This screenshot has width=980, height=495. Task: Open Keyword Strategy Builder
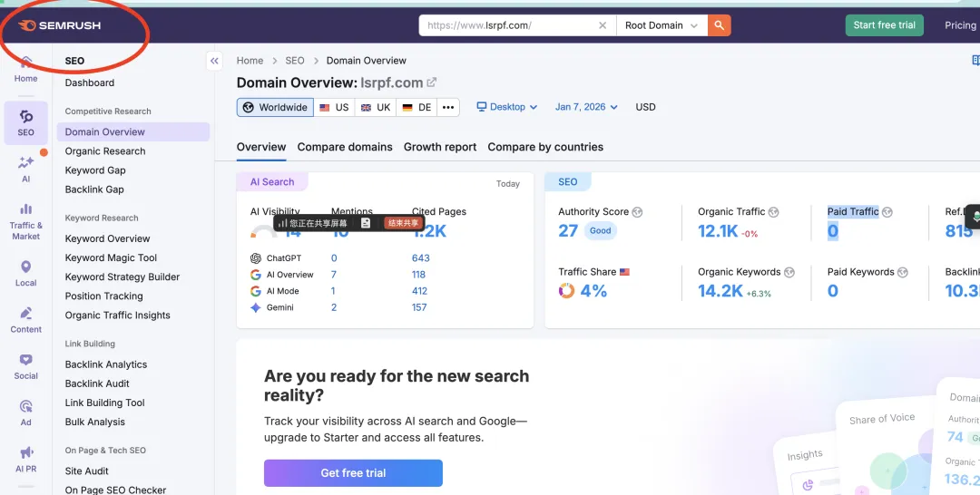tap(122, 277)
